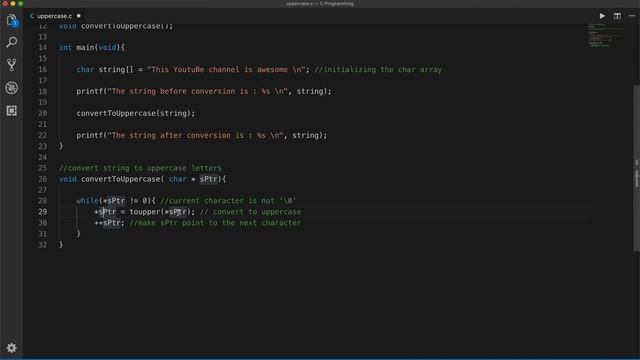Open the Manage gear settings menu
The height and width of the screenshot is (360, 640).
click(11, 348)
